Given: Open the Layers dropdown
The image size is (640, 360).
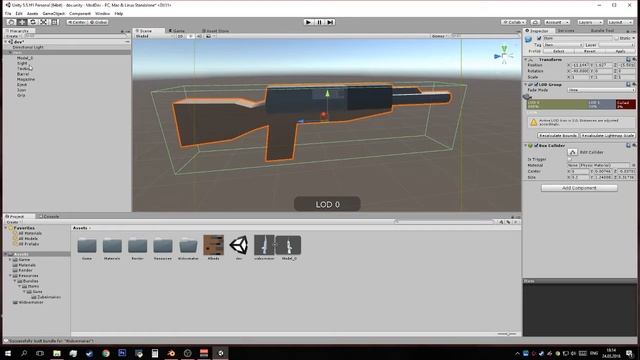Looking at the screenshot, I should point(589,22).
